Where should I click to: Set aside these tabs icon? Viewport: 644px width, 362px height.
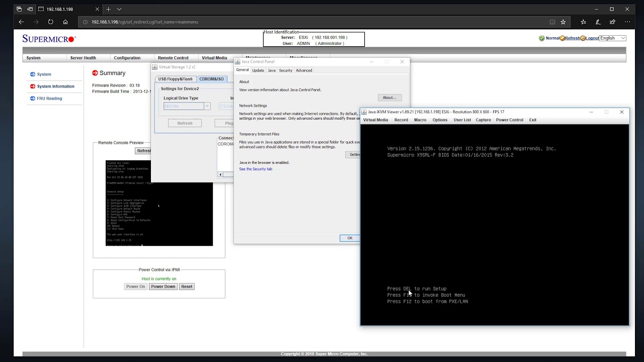coord(30,9)
